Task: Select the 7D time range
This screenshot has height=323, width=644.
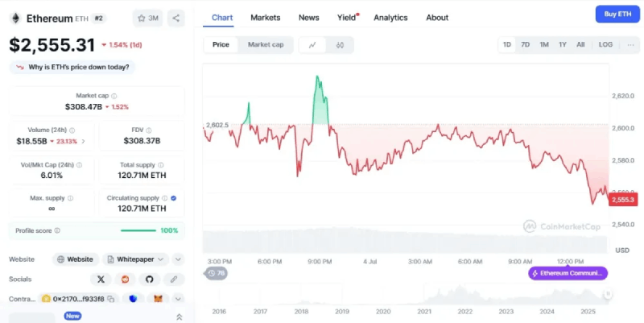Action: pos(525,45)
